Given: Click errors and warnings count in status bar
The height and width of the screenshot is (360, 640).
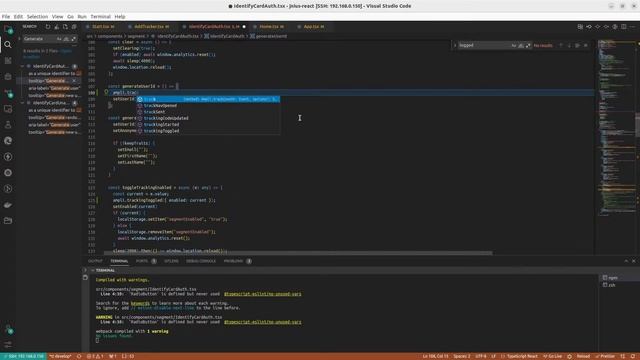Looking at the screenshot, I should (95, 356).
